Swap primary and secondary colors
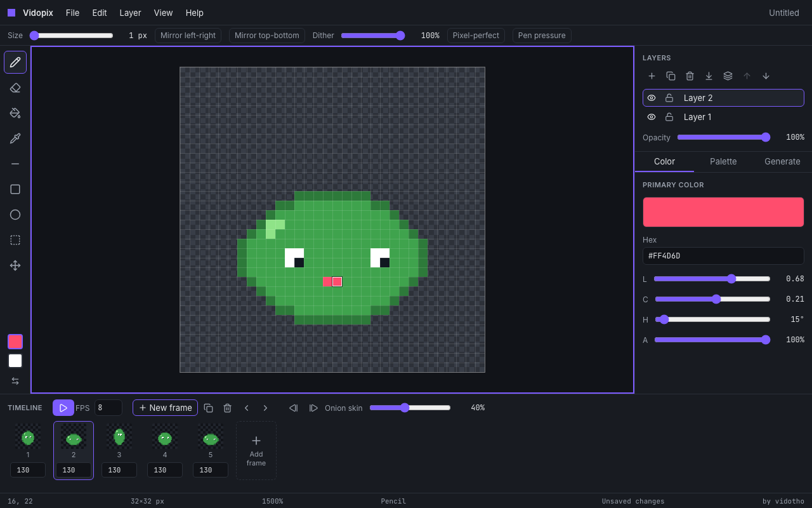Viewport: 812px width, 508px height. pos(15,381)
